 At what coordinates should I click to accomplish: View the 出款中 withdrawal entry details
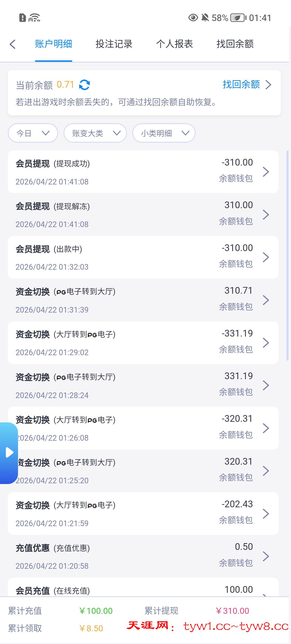(143, 257)
